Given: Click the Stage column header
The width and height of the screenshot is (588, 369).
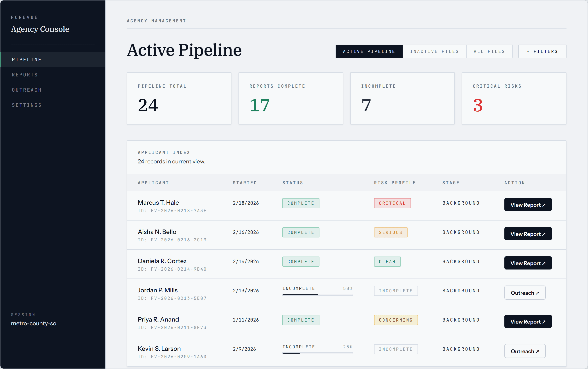Looking at the screenshot, I should (x=451, y=183).
